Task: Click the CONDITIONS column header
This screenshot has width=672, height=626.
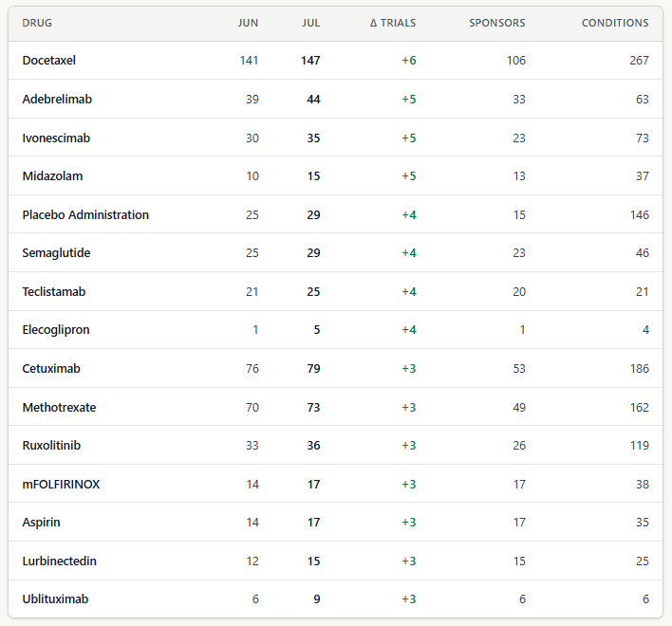Action: pos(615,23)
